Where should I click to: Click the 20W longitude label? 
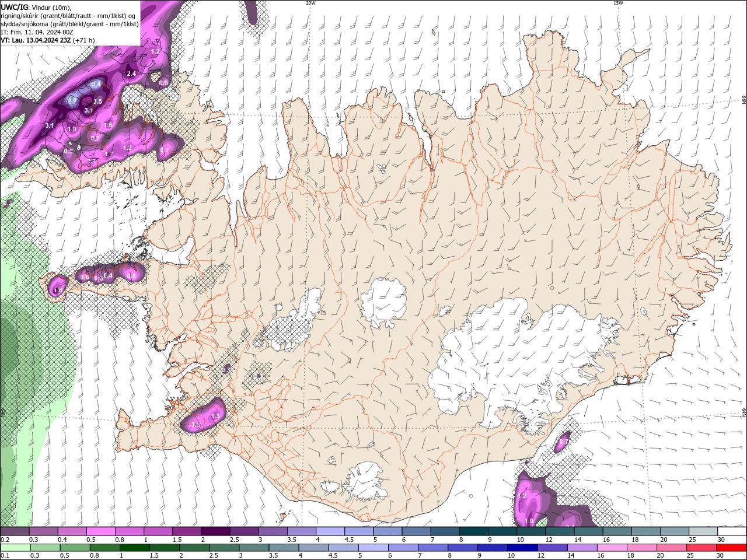coord(310,3)
